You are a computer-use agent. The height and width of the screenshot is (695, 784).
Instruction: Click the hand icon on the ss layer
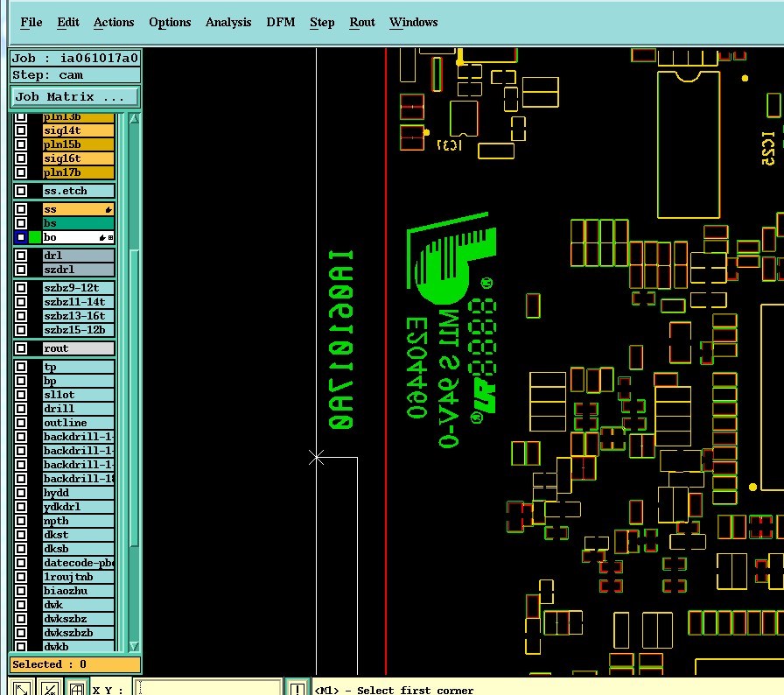point(108,209)
